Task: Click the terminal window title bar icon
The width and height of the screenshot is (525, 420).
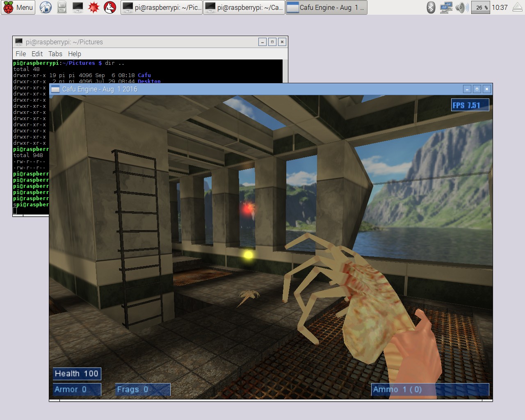Action: pos(18,42)
